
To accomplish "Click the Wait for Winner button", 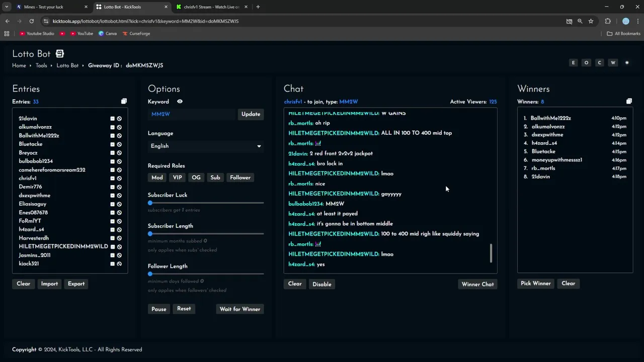I will click(x=240, y=309).
